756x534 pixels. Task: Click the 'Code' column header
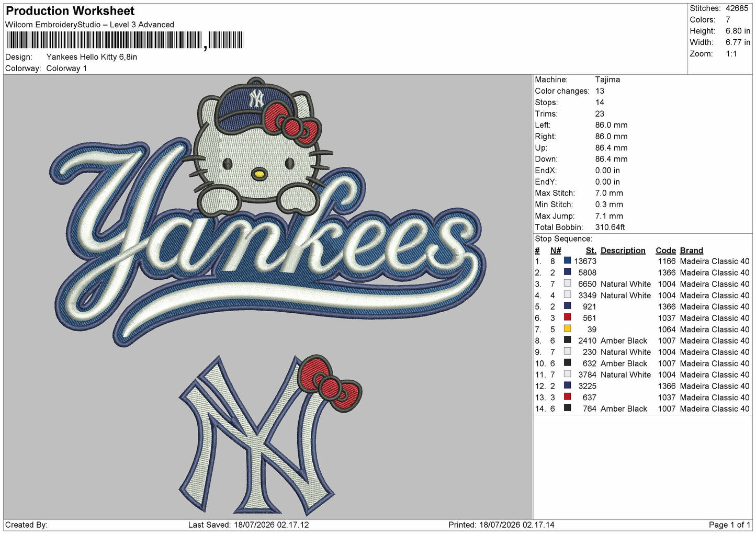[665, 251]
